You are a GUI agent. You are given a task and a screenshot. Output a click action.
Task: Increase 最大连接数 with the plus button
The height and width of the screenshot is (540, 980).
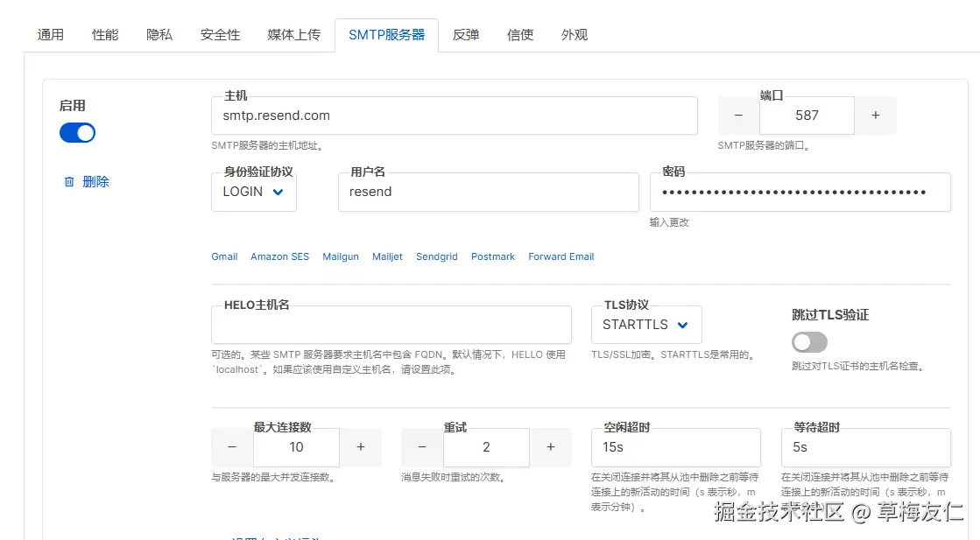[361, 447]
